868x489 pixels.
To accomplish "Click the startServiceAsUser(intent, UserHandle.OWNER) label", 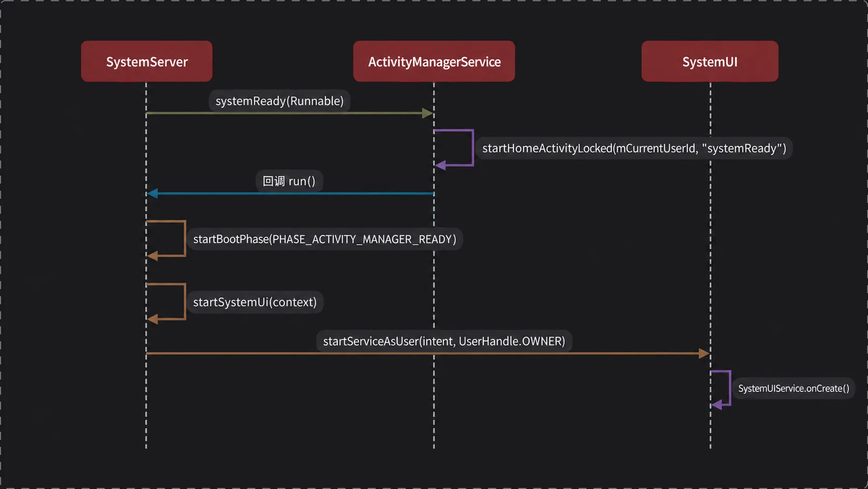I will point(444,341).
